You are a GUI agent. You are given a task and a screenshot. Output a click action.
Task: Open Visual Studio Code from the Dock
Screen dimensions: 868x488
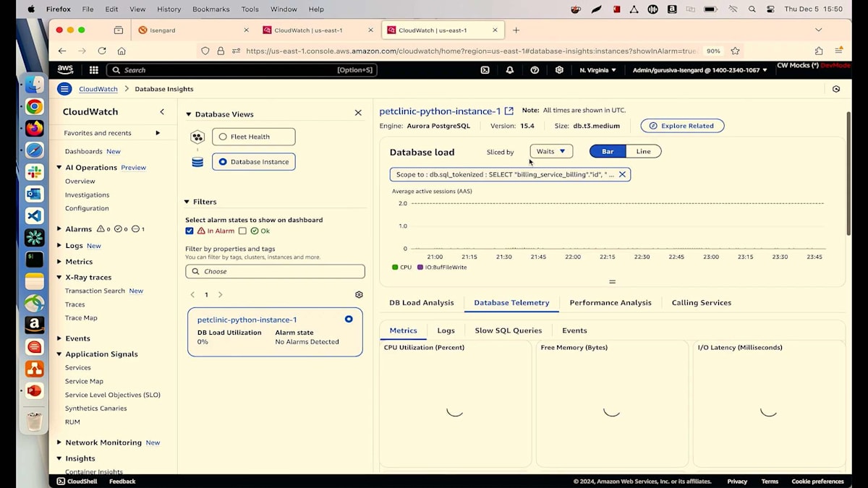coord(34,215)
